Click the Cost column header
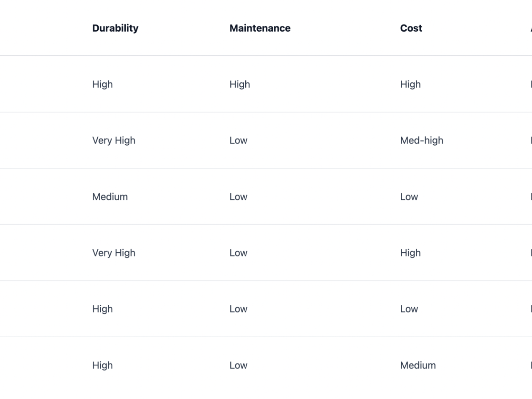 click(x=411, y=28)
